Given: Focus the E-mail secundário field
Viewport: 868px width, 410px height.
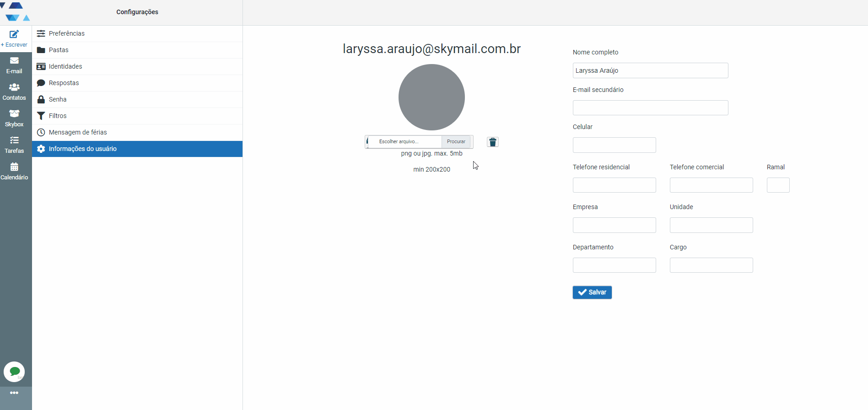Looking at the screenshot, I should (x=650, y=108).
